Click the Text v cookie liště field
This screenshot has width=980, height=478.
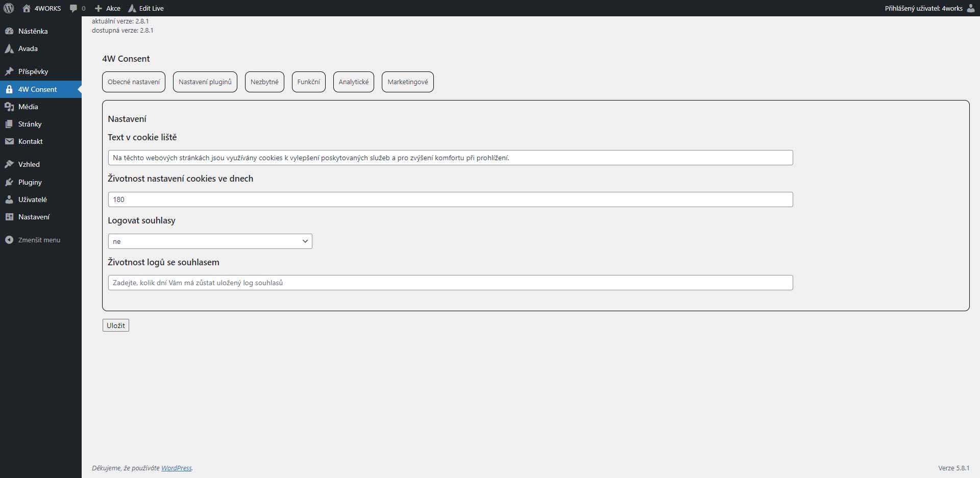[x=451, y=158]
